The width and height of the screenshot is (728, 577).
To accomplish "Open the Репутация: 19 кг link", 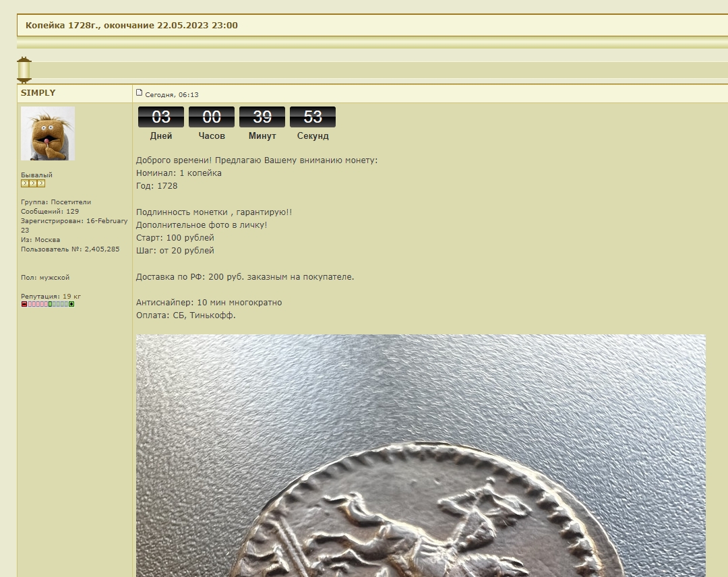I will tap(51, 297).
